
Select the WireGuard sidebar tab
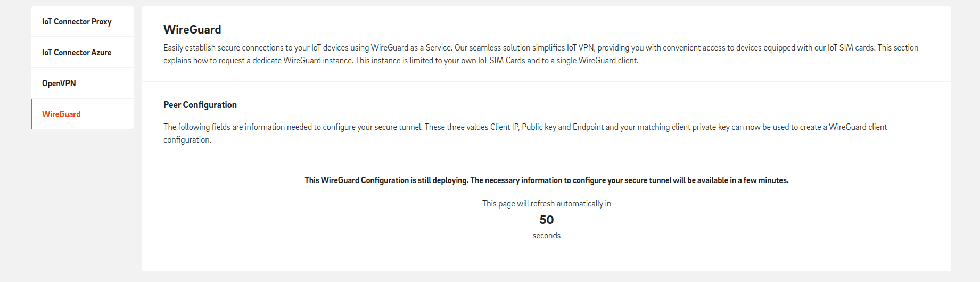(x=61, y=114)
